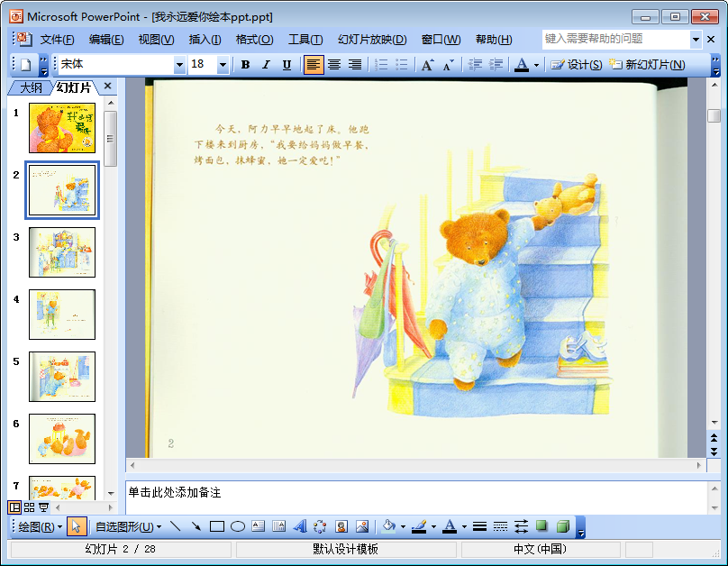This screenshot has height=566, width=728.
Task: Select slide 1 thumbnail
Action: click(62, 128)
